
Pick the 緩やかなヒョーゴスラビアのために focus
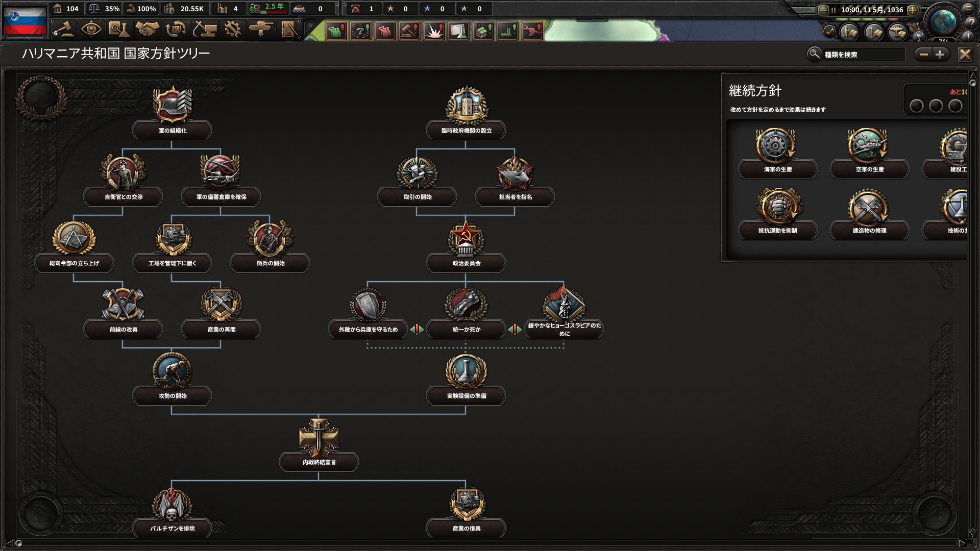[564, 312]
